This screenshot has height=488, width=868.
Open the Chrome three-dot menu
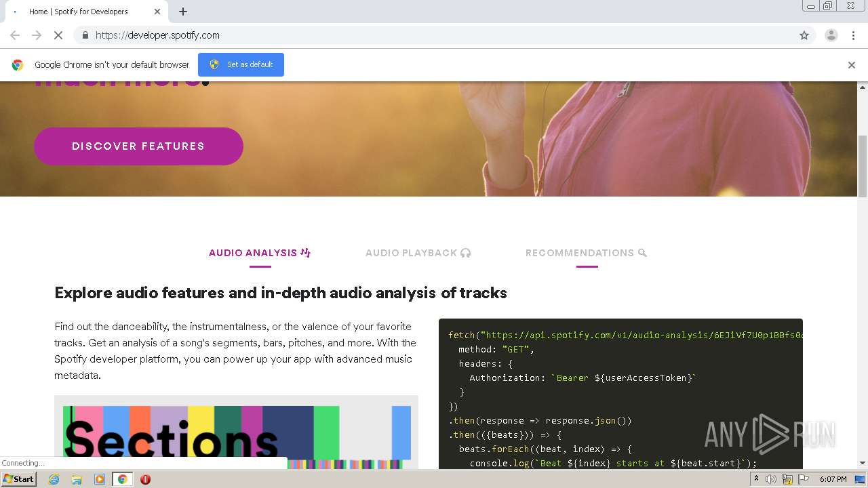[x=853, y=35]
